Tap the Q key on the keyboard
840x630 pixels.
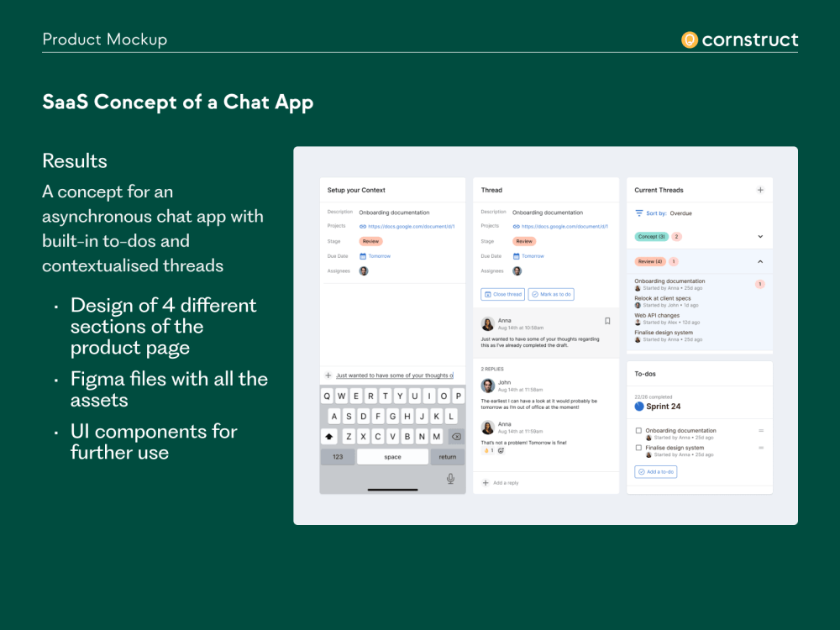click(327, 396)
